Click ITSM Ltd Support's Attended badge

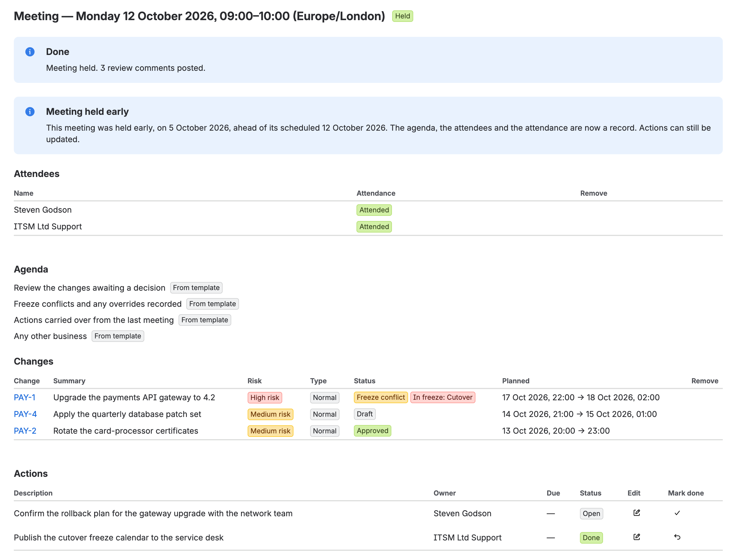coord(374,227)
